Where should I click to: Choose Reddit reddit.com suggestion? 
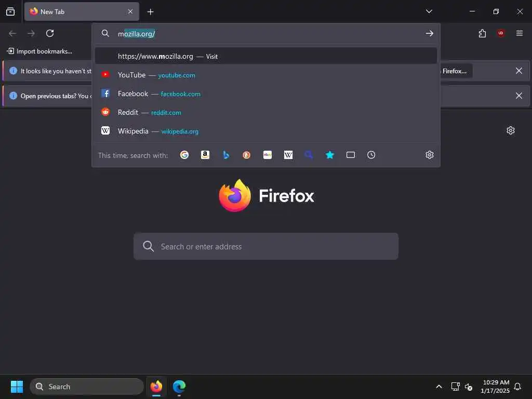tap(266, 112)
